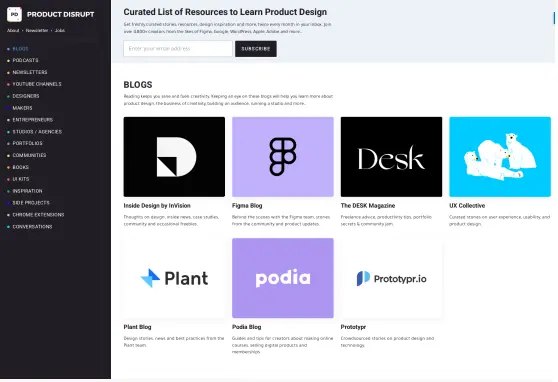558x382 pixels.
Task: Open the Desk magazine thumbnail
Action: tap(391, 157)
